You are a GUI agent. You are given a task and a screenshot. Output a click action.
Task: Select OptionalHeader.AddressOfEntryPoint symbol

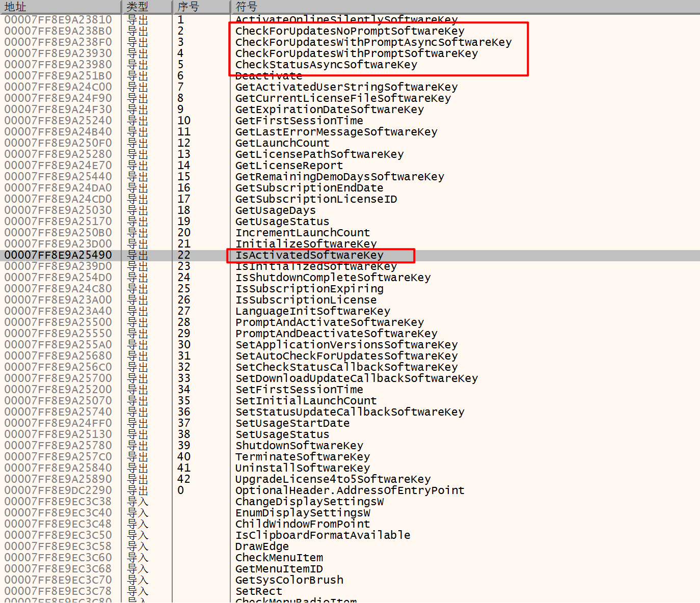[x=349, y=490]
